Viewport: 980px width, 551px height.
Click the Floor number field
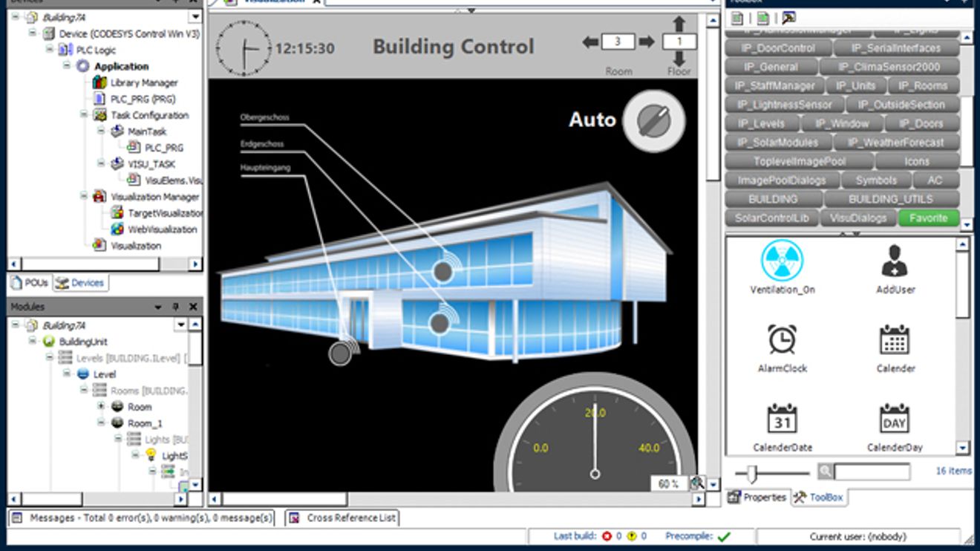(x=679, y=42)
